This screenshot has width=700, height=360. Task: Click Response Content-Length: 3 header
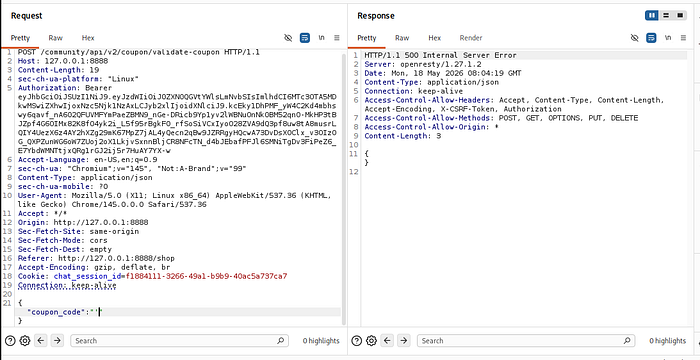pos(402,136)
